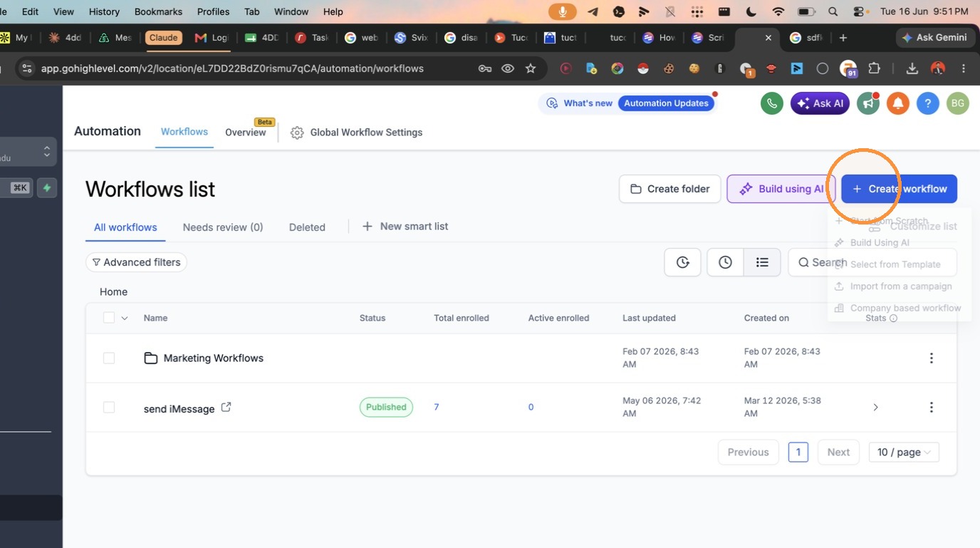
Task: Switch to the Overview tab
Action: coord(246,133)
